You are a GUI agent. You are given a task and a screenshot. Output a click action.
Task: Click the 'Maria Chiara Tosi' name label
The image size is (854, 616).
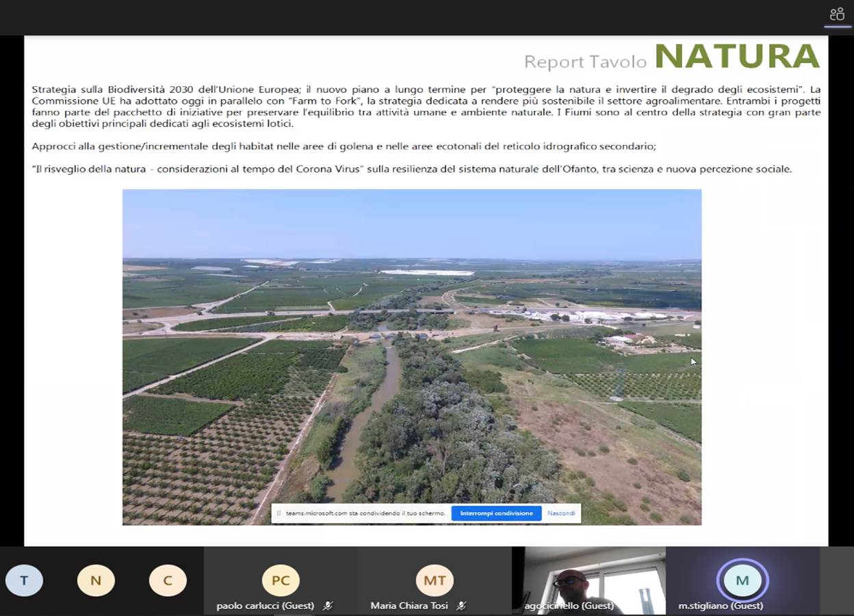tap(409, 606)
